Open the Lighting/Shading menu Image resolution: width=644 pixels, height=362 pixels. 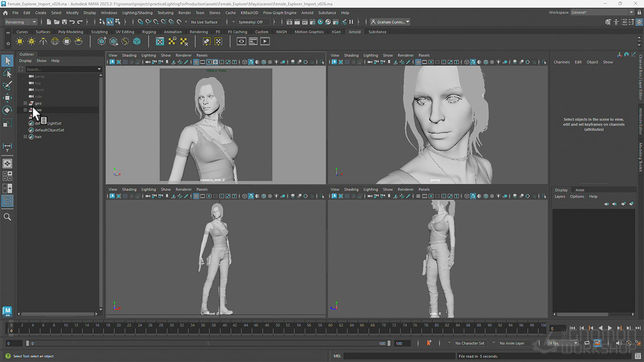(137, 13)
